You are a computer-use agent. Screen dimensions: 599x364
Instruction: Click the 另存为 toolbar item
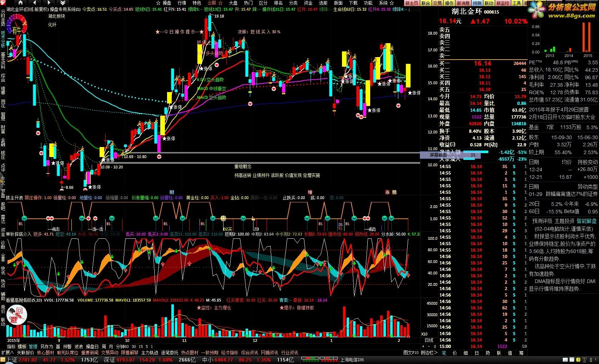[47, 347]
